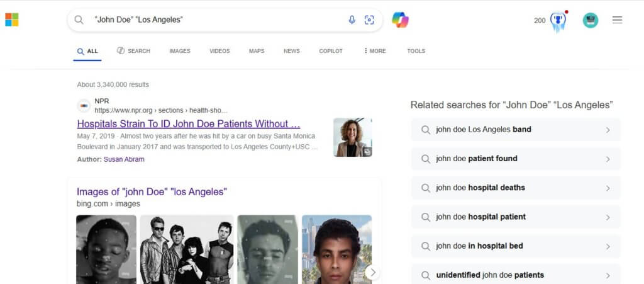Open the hamburger settings menu
Image resolution: width=644 pixels, height=284 pixels.
[618, 20]
